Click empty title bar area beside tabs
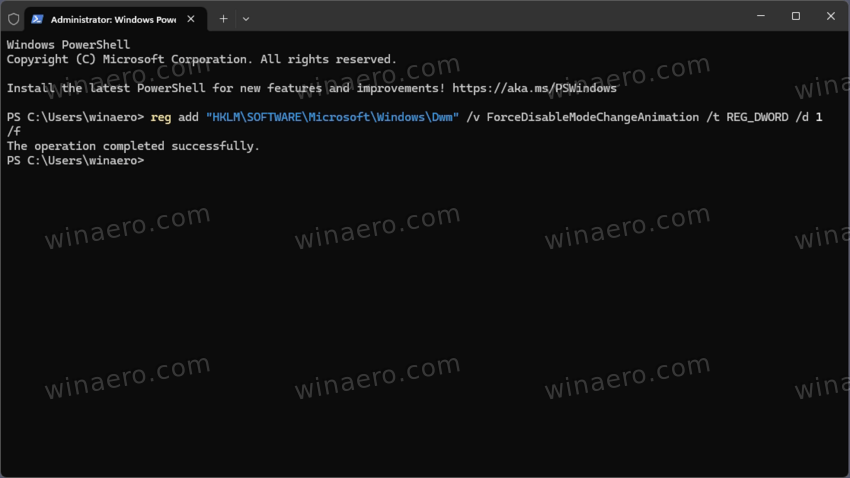The image size is (850, 478). coord(500,18)
